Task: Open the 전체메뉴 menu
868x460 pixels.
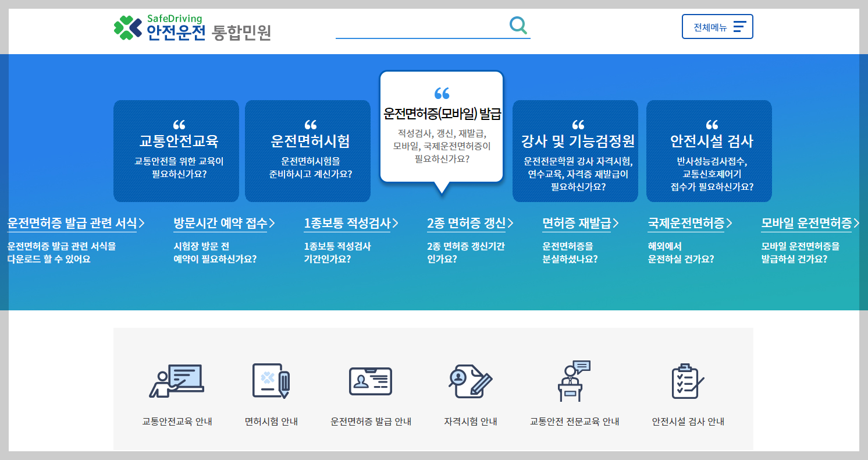Action: [x=717, y=26]
